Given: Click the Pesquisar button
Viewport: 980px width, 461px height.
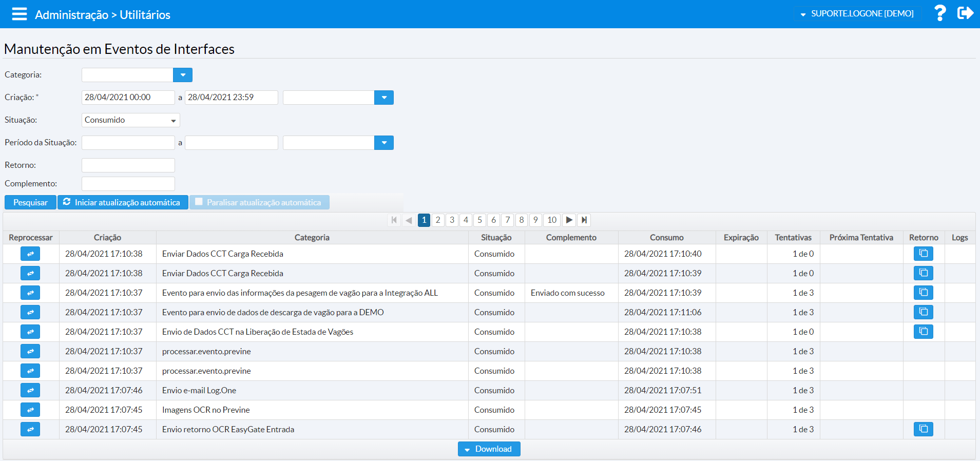Looking at the screenshot, I should (x=30, y=202).
